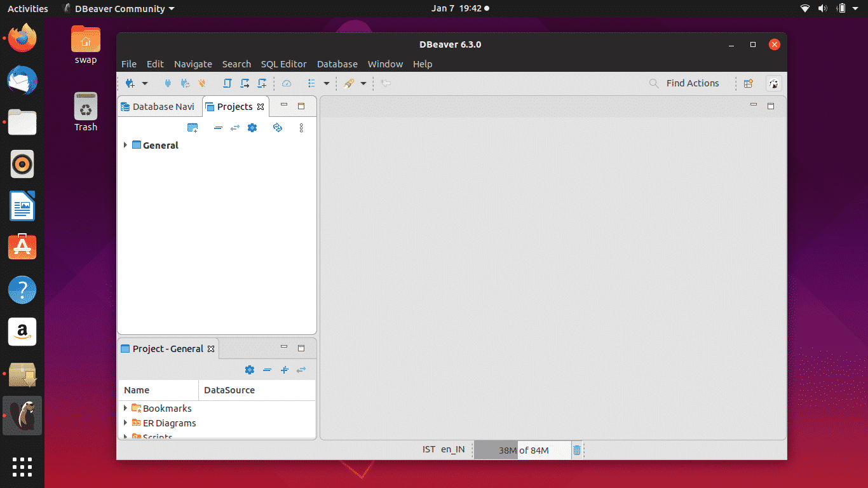Open the SQL Editor menu
The image size is (868, 488).
pos(283,64)
